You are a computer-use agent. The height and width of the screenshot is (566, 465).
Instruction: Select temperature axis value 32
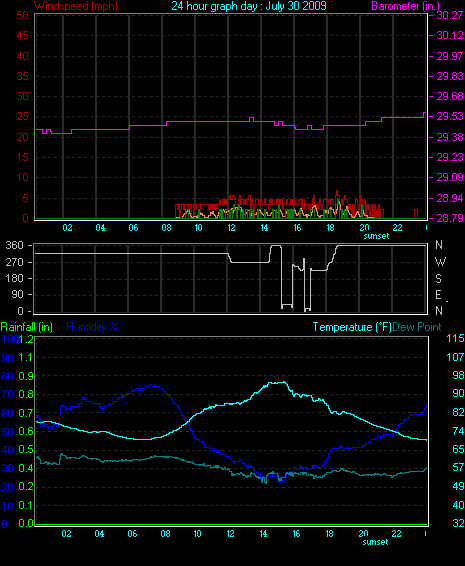point(458,523)
